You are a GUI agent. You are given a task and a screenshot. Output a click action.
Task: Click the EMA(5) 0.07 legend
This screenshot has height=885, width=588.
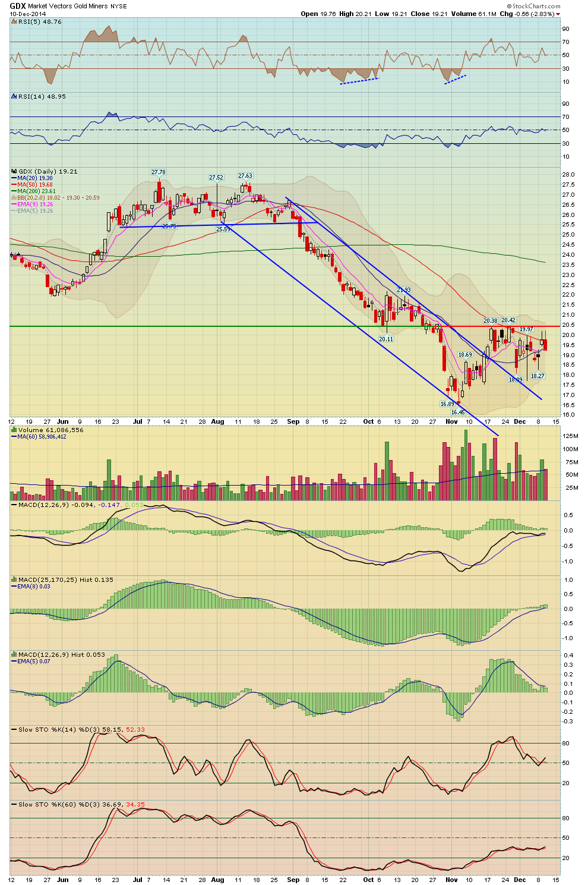tap(31, 661)
